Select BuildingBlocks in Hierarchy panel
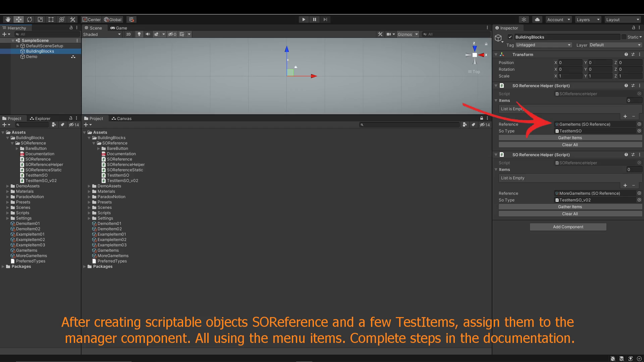 [40, 51]
